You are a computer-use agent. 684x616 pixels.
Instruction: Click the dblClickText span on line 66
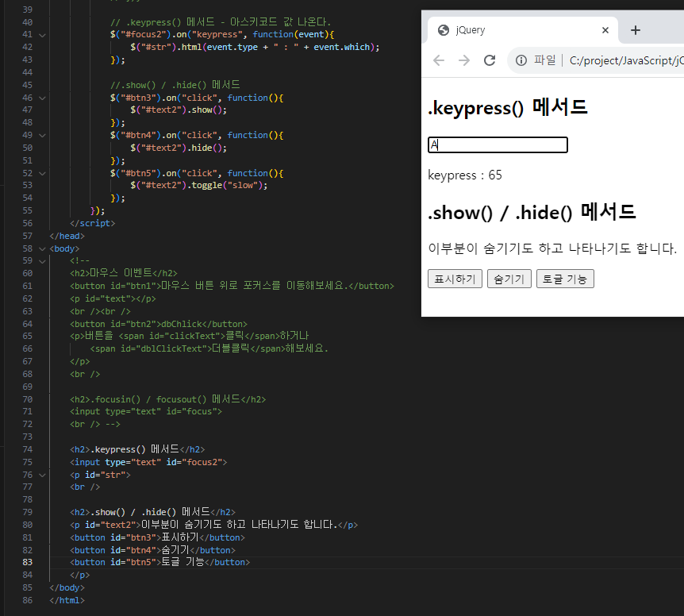(187, 348)
